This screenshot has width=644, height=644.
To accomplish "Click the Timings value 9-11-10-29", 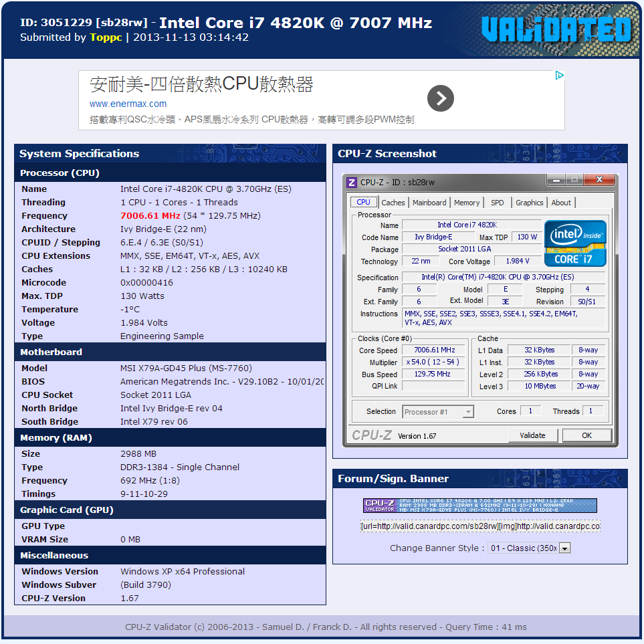I will pyautogui.click(x=144, y=494).
